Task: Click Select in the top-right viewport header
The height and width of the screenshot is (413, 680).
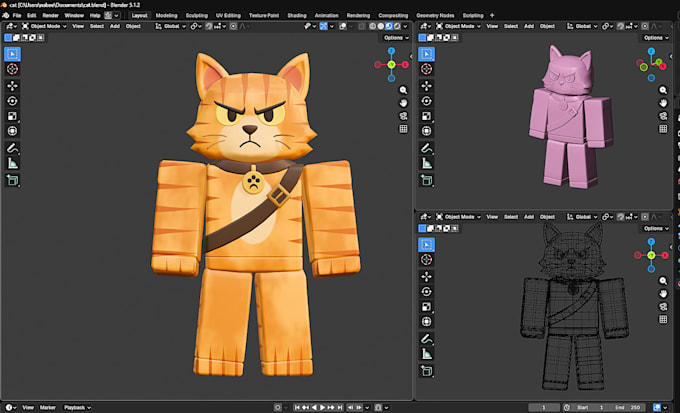Action: click(x=510, y=26)
